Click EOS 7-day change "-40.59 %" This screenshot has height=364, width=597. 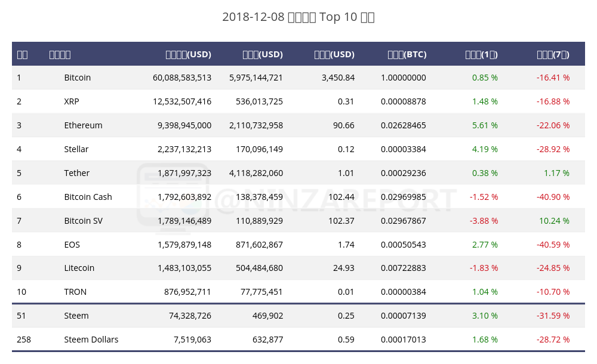tap(553, 245)
